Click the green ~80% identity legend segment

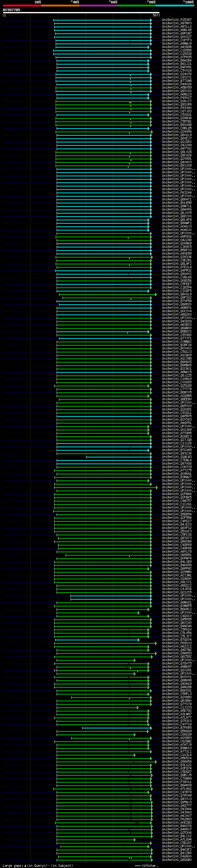tap(137, 6)
